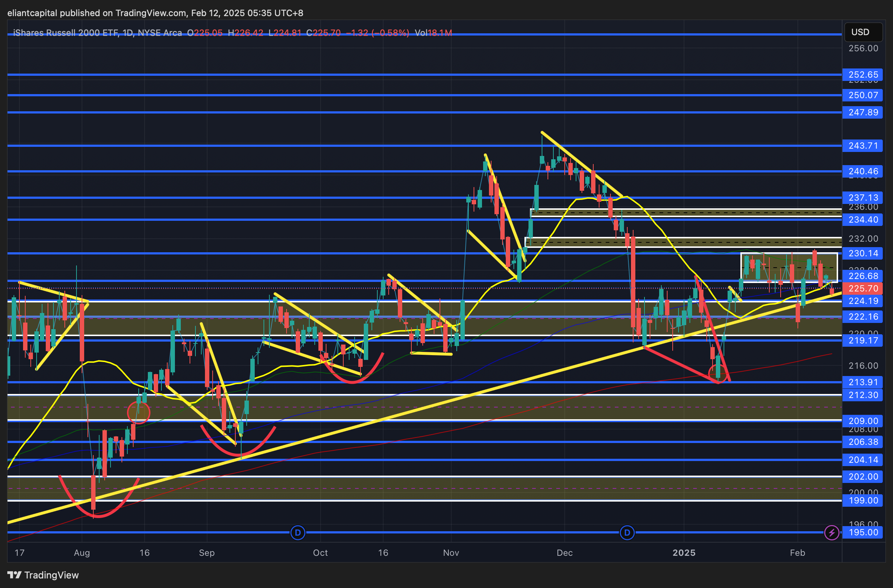The image size is (893, 588).
Task: Click the purple lightning bolt event icon
Action: 832,532
